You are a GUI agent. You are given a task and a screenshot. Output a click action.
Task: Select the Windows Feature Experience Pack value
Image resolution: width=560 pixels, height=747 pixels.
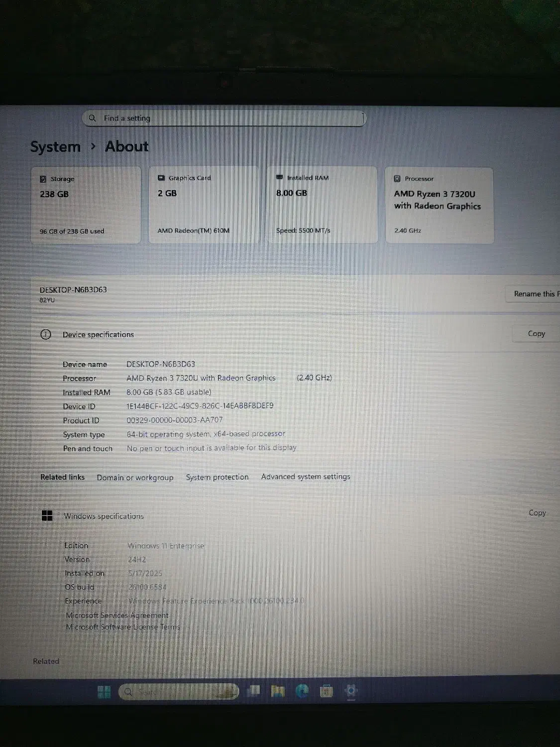(x=217, y=601)
